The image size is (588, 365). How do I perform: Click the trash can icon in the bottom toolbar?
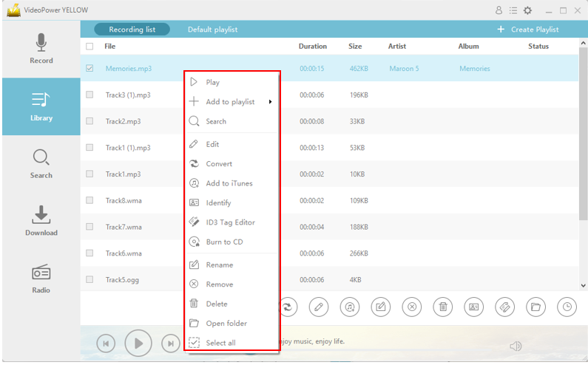(442, 307)
